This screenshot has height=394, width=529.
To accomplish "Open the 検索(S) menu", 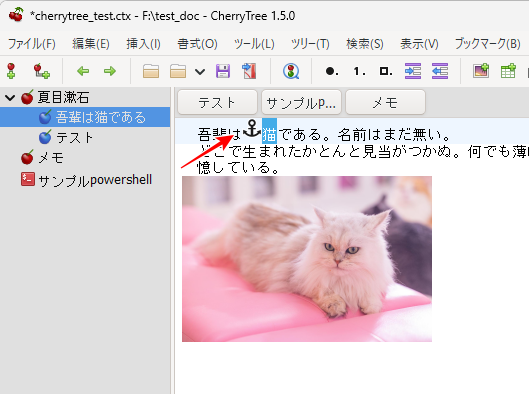I will point(365,44).
